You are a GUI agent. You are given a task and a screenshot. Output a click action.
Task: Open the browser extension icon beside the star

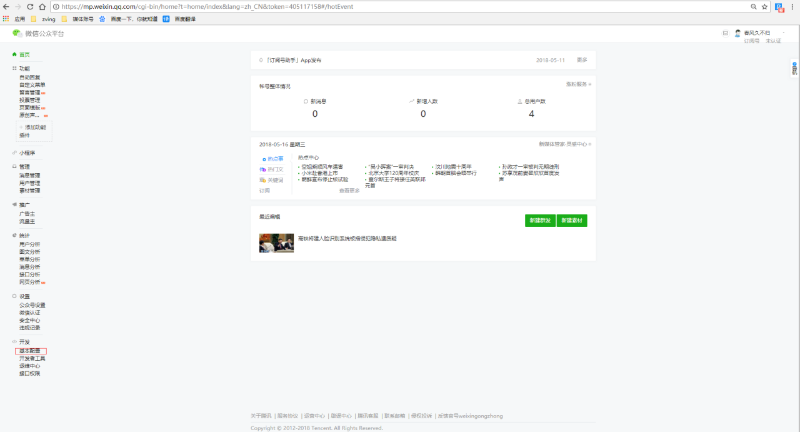tap(780, 7)
